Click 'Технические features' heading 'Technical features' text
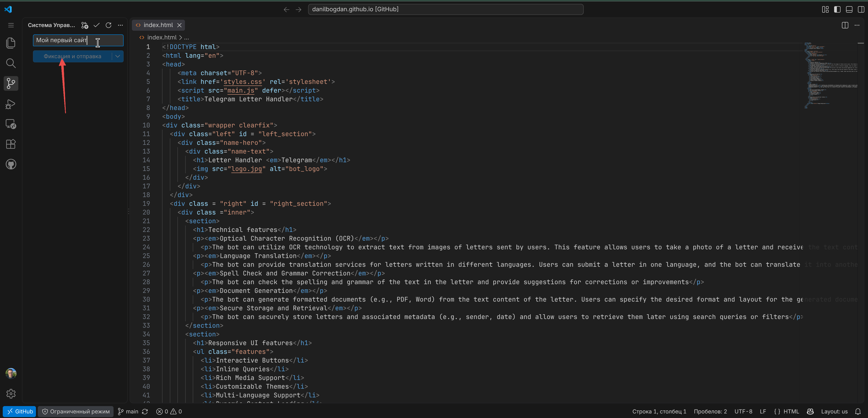Screen dimensions: 868x418 tap(243, 230)
